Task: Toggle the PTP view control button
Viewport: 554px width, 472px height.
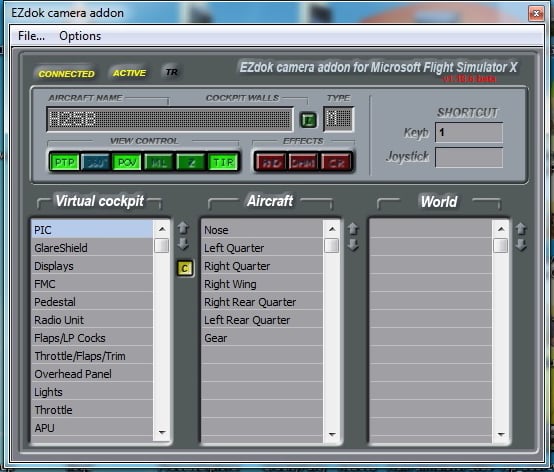Action: pyautogui.click(x=64, y=162)
